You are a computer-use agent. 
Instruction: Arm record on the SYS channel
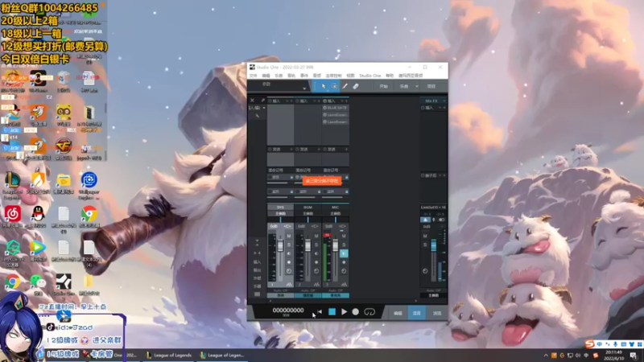289,262
